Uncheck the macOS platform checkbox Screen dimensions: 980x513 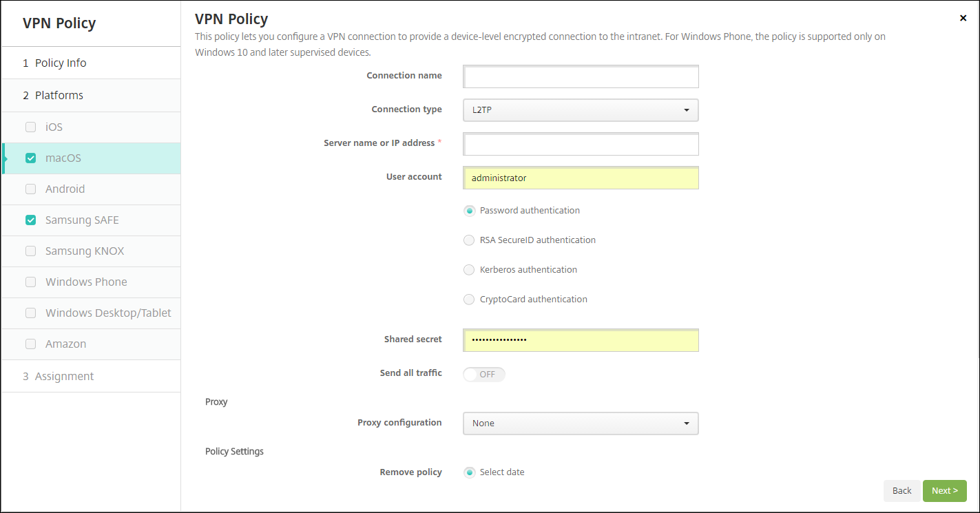(30, 158)
